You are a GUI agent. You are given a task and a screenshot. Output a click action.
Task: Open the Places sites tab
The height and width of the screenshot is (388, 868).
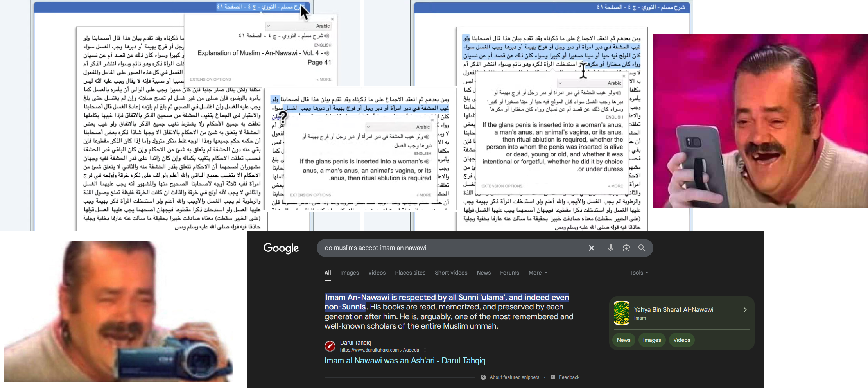click(x=410, y=273)
